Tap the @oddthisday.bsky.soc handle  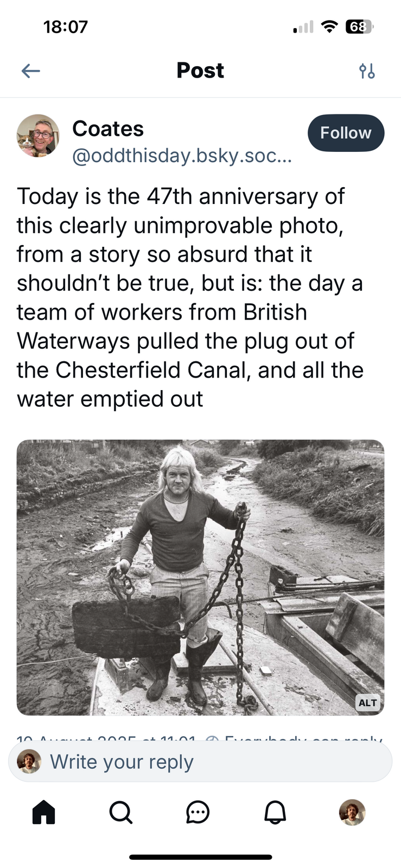point(182,156)
